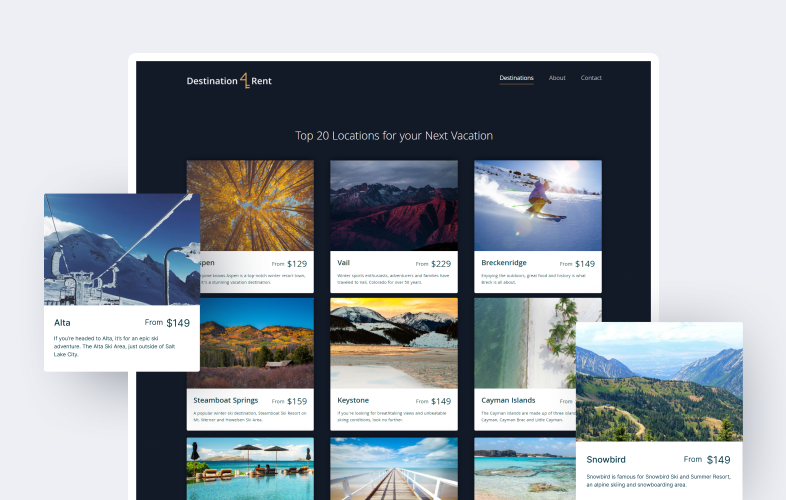Click the Vail card title
Image resolution: width=786 pixels, height=500 pixels.
(343, 263)
